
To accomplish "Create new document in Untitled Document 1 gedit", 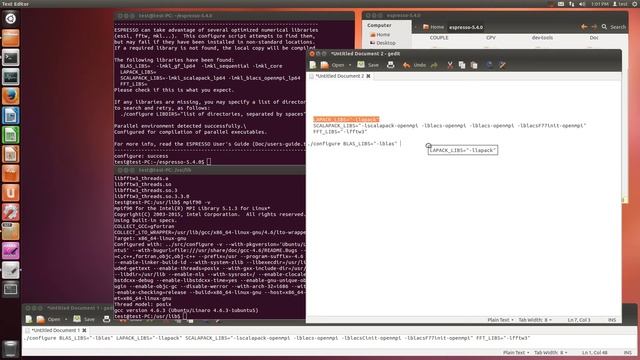I will (29, 319).
